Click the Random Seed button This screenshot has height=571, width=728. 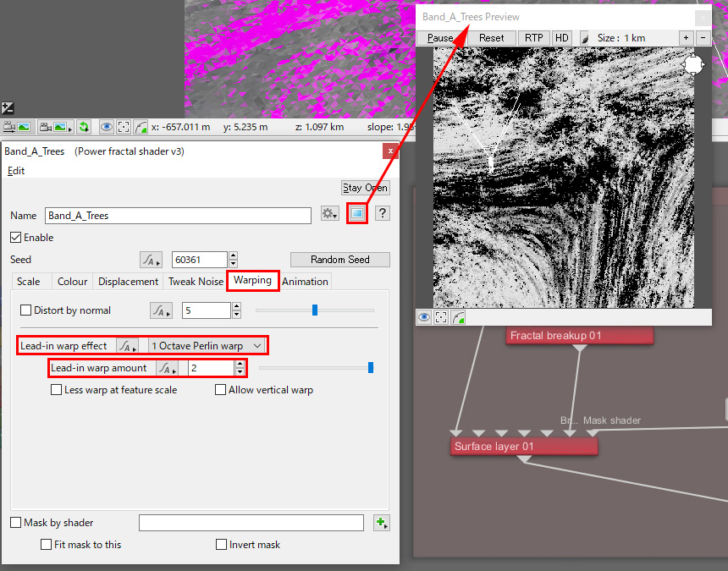pos(339,260)
